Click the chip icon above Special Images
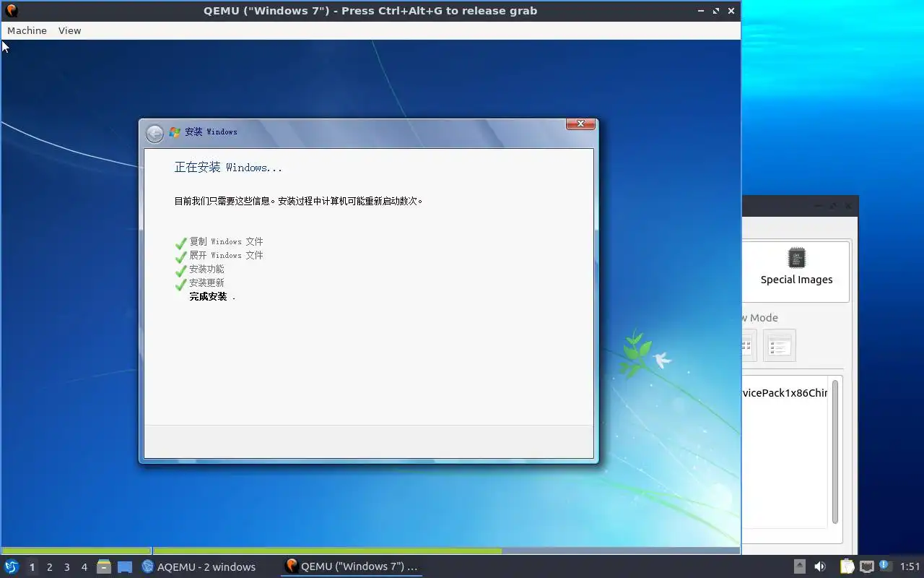 click(796, 258)
